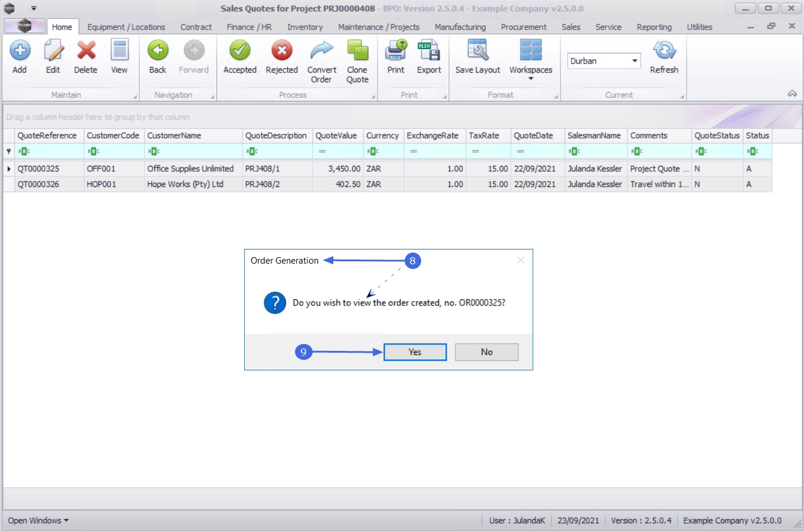Image resolution: width=804 pixels, height=532 pixels.
Task: Click the Export to XLSX icon
Action: tap(429, 51)
